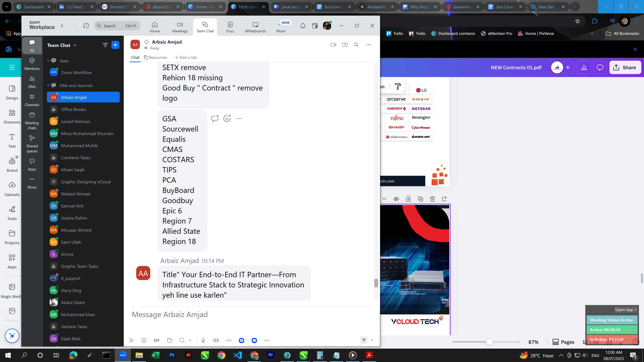Open Canva Elements panel
The height and width of the screenshot is (362, 644).
point(12,117)
